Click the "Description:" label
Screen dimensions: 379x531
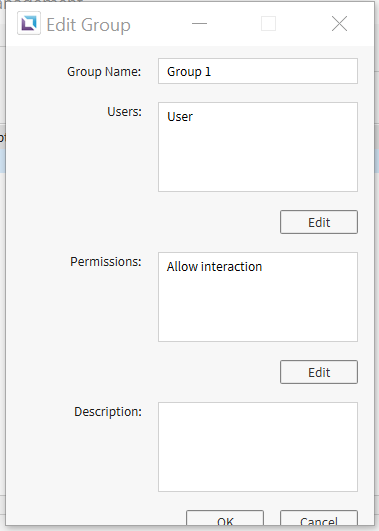[108, 412]
